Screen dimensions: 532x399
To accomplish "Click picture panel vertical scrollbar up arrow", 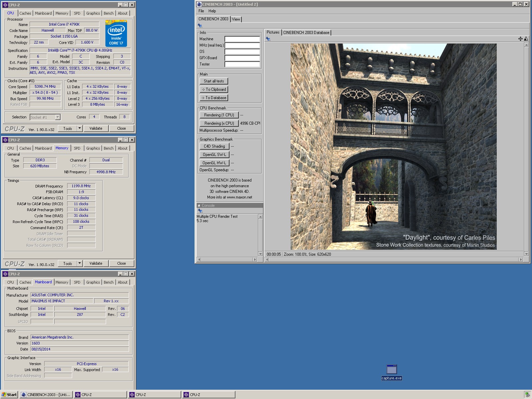I will [526, 45].
